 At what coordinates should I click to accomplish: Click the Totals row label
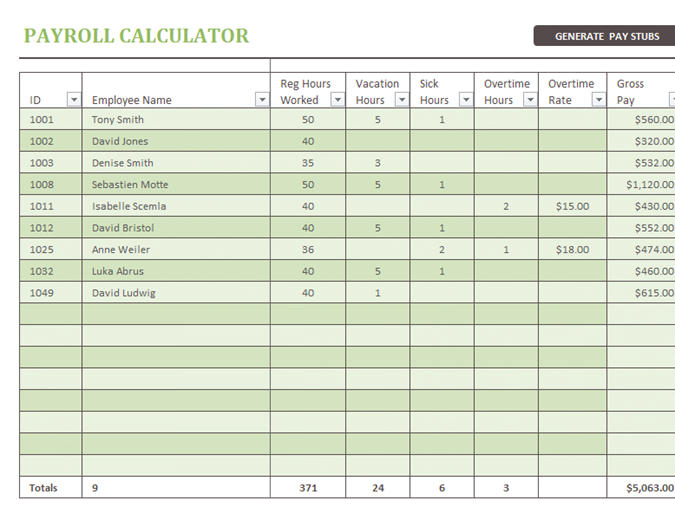[43, 488]
